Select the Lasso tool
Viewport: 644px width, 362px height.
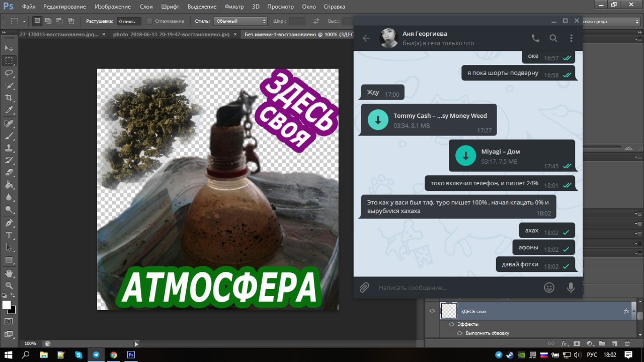pyautogui.click(x=9, y=73)
